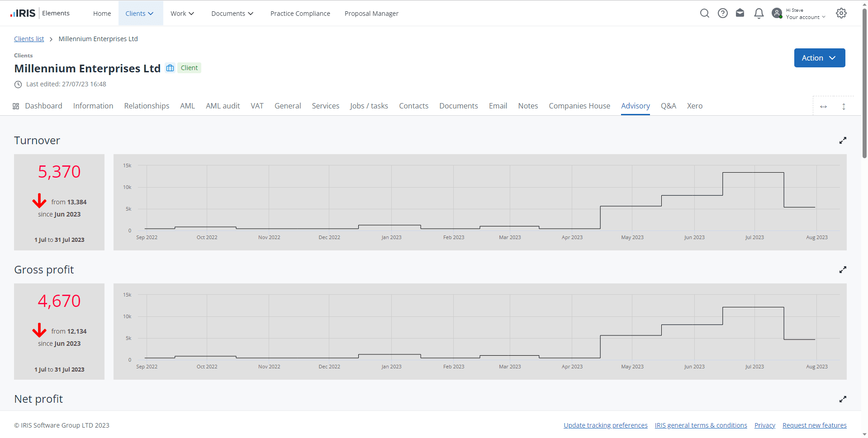Click the red down arrow in Turnover card
Viewport: 868px width, 438px height.
39,201
